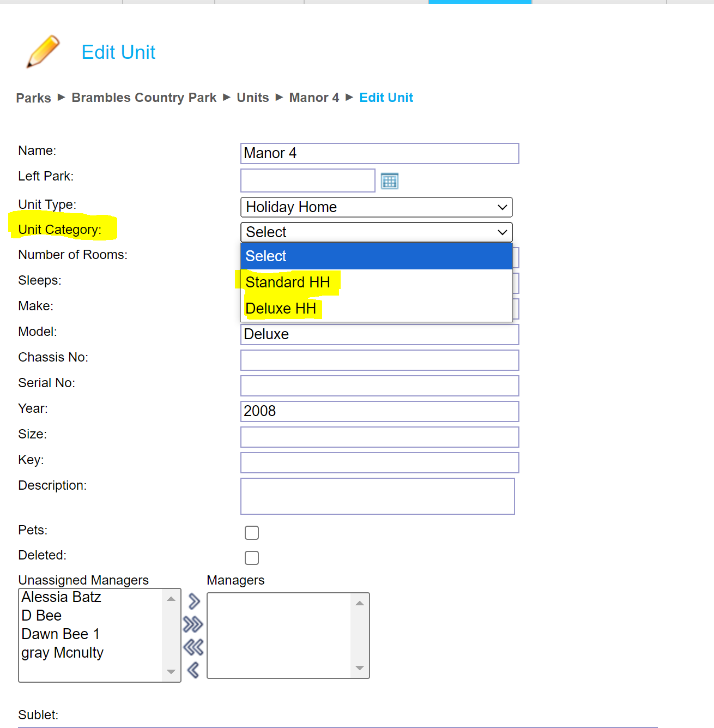Viewport: 714px width, 728px height.
Task: Click into the Name text field
Action: click(379, 153)
